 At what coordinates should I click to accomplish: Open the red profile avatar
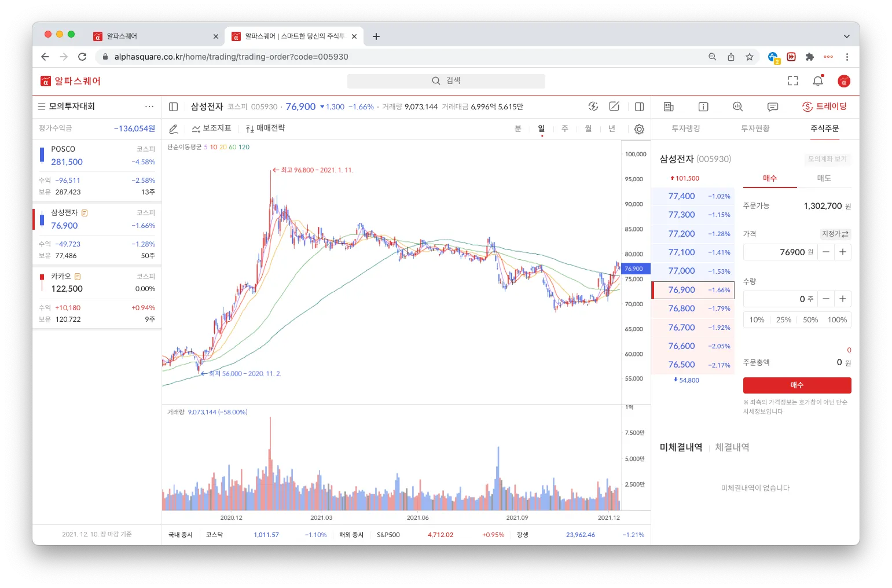click(x=844, y=81)
